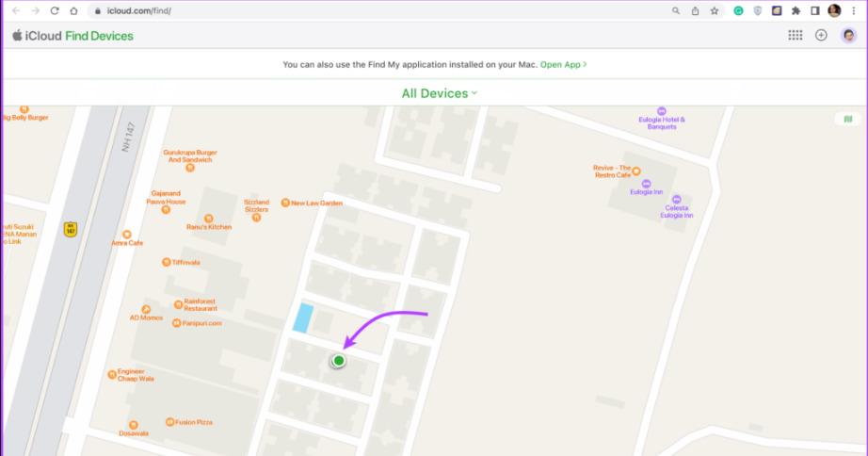Toggle the browser side panel
The height and width of the screenshot is (456, 868).
pos(815,10)
